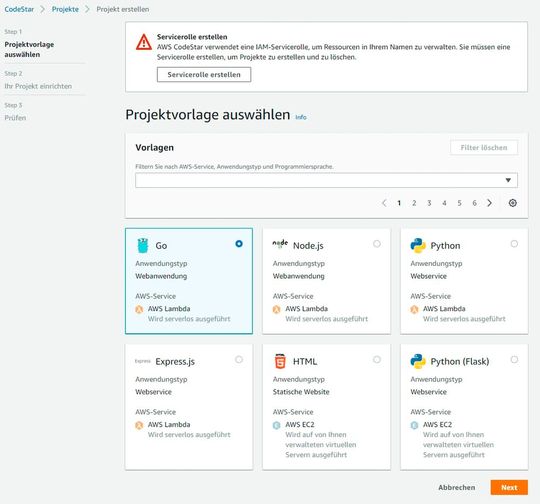The image size is (540, 504).
Task: Click Servicerolle erstellen button
Action: 204,74
